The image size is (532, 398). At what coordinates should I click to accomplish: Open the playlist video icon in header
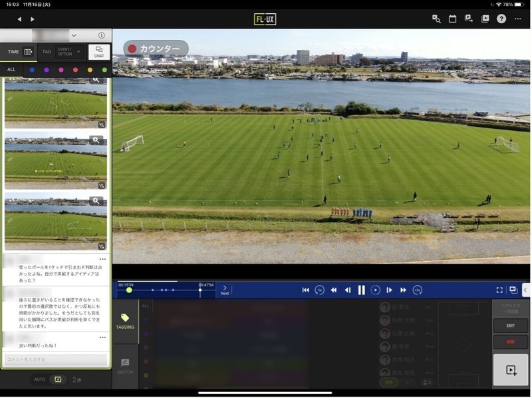coord(485,19)
